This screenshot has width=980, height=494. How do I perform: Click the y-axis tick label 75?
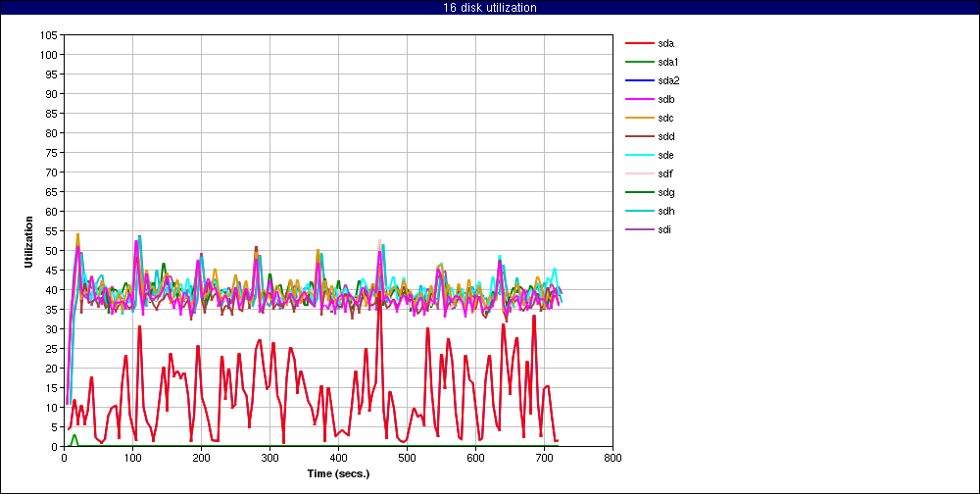click(x=53, y=153)
